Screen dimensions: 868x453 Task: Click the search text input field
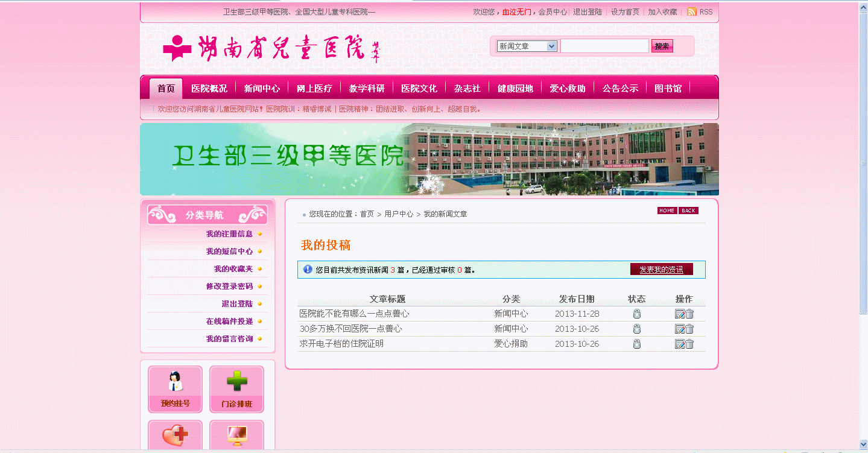pyautogui.click(x=604, y=46)
